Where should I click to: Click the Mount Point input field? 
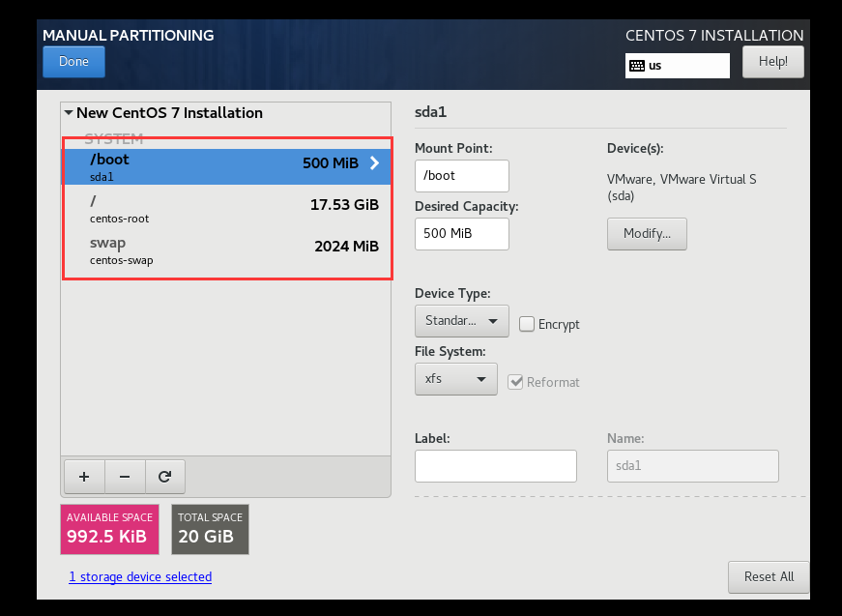tap(462, 176)
